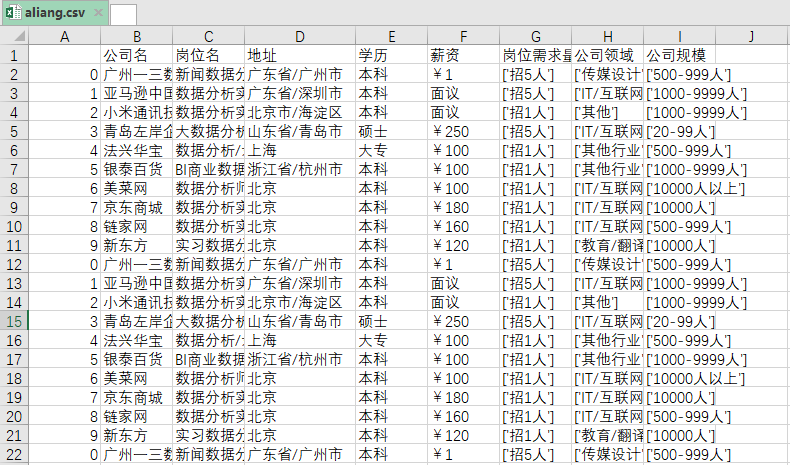790x465 pixels.
Task: Click the 学历 header cell
Action: tap(391, 55)
